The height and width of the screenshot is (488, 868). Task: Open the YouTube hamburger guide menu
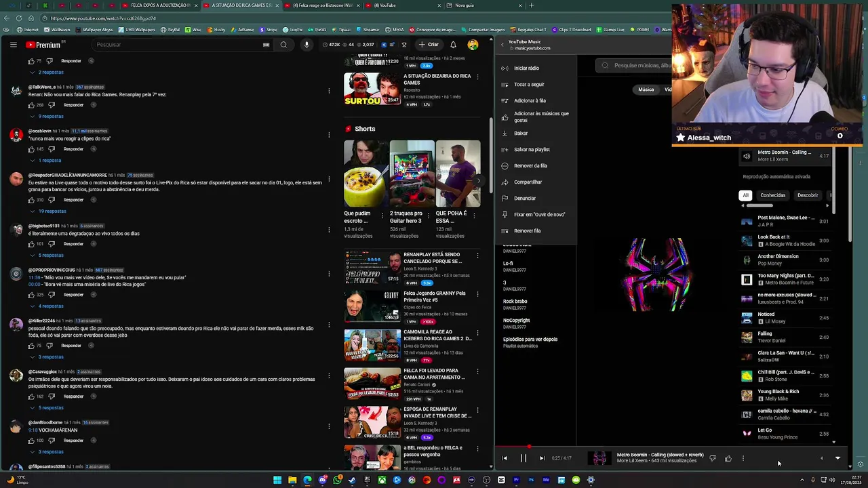(13, 45)
